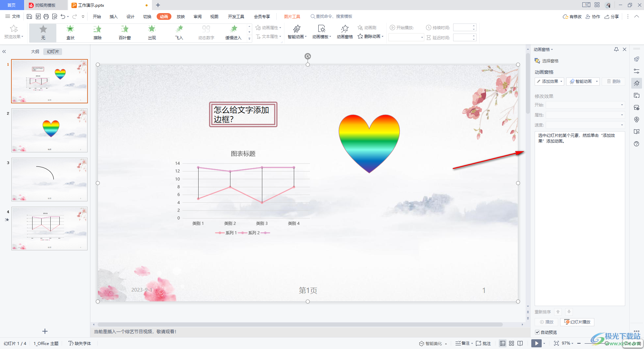Switch to reading view icon
Viewport: 644px width, 349px height.
[x=520, y=343]
